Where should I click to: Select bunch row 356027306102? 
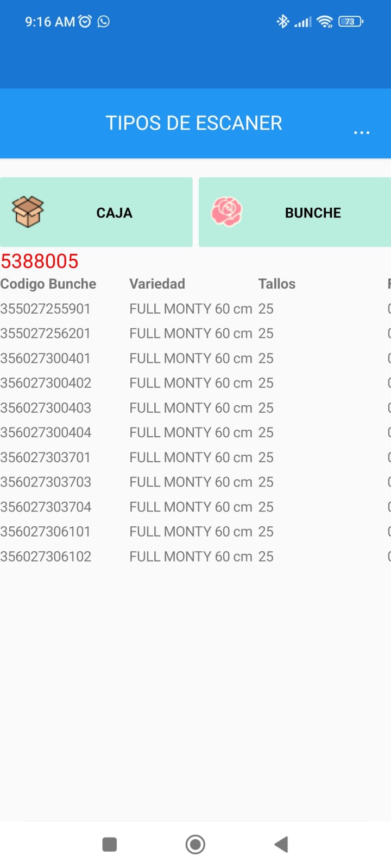pyautogui.click(x=46, y=557)
